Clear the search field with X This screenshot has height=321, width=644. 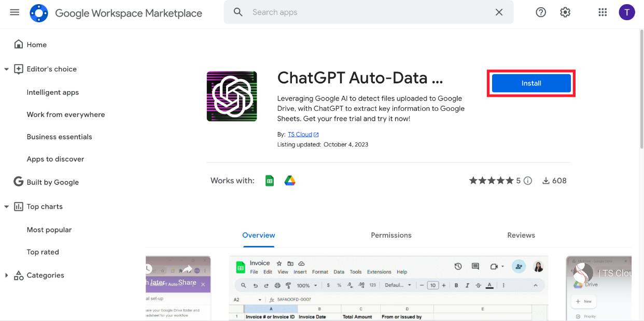tap(499, 12)
